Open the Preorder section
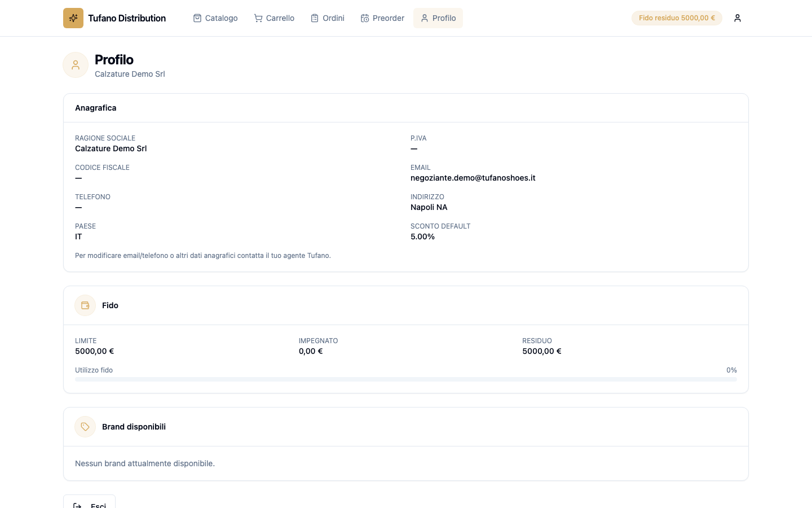Viewport: 812px width, 508px height. coord(382,18)
